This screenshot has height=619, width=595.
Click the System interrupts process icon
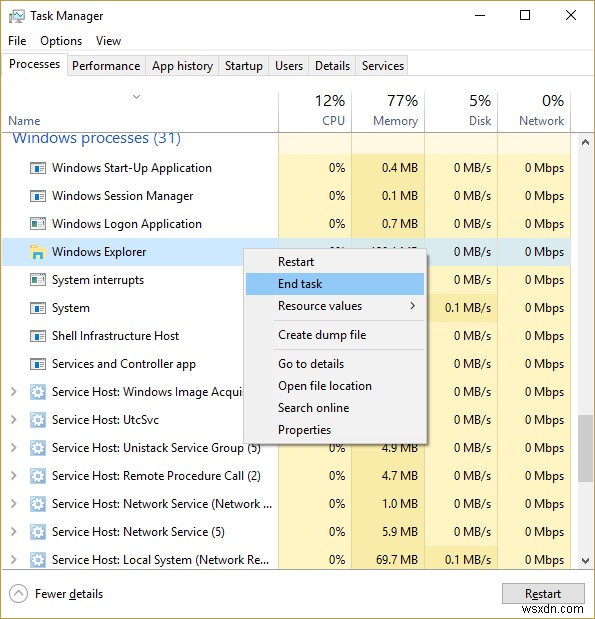(38, 280)
